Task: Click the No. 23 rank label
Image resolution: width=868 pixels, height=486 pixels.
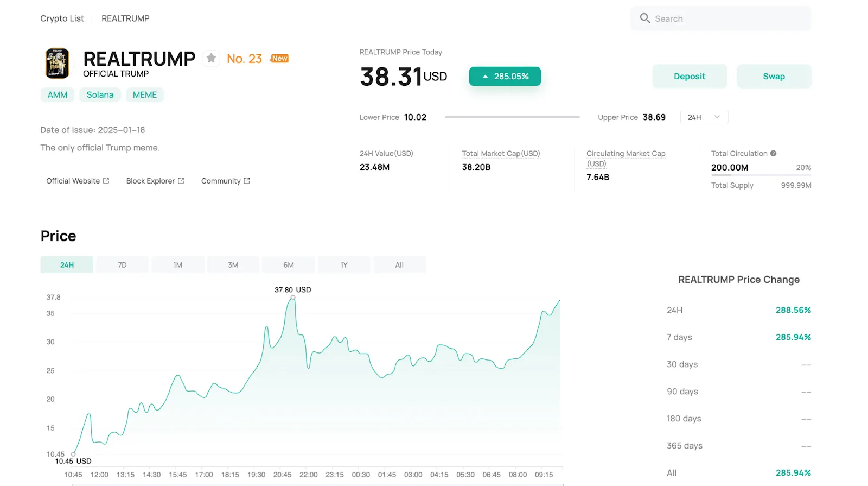Action: click(x=244, y=59)
